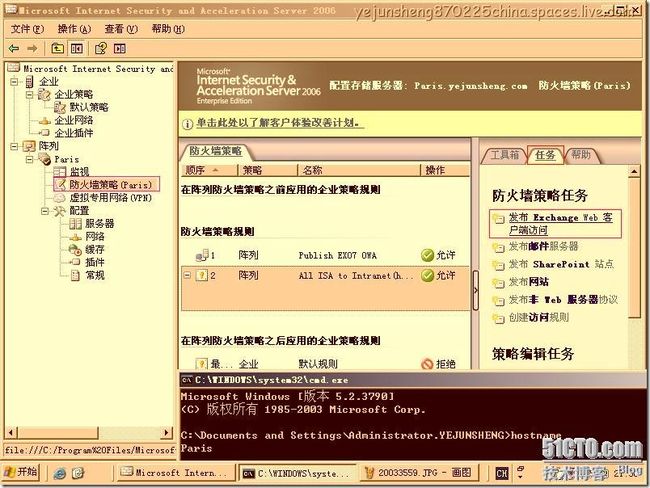
Task: Click the cmd.exe window title bar
Action: pyautogui.click(x=412, y=379)
